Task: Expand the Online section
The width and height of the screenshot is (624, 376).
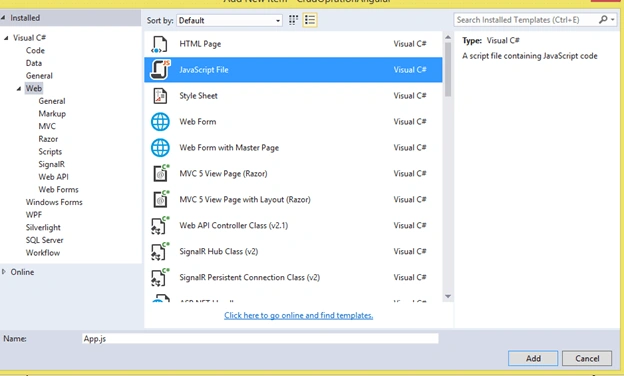Action: [x=4, y=272]
